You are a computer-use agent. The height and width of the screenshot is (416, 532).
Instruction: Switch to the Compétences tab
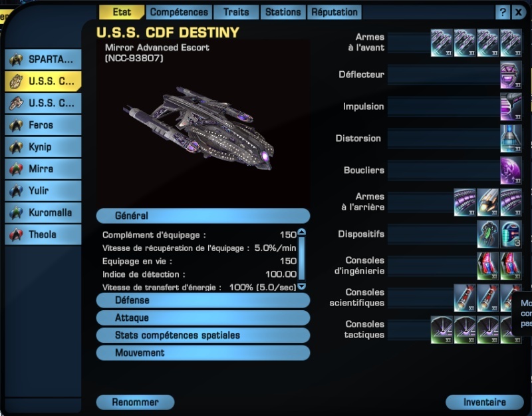(x=179, y=12)
